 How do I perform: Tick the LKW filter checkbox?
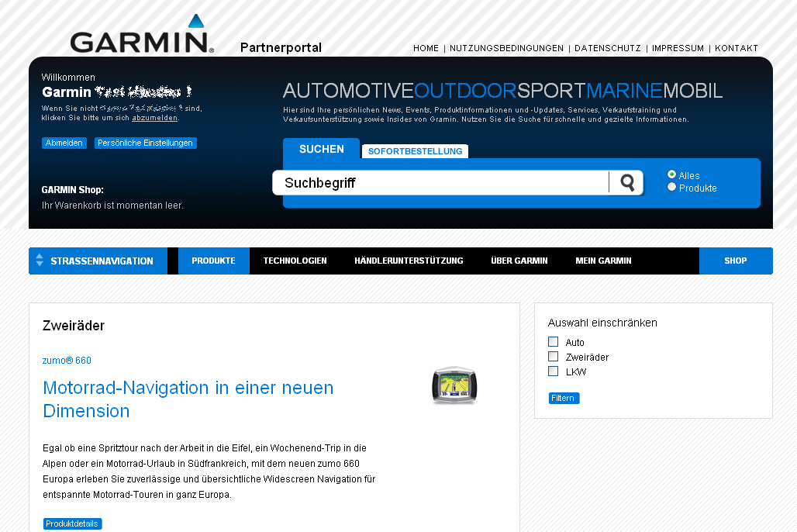(x=553, y=371)
